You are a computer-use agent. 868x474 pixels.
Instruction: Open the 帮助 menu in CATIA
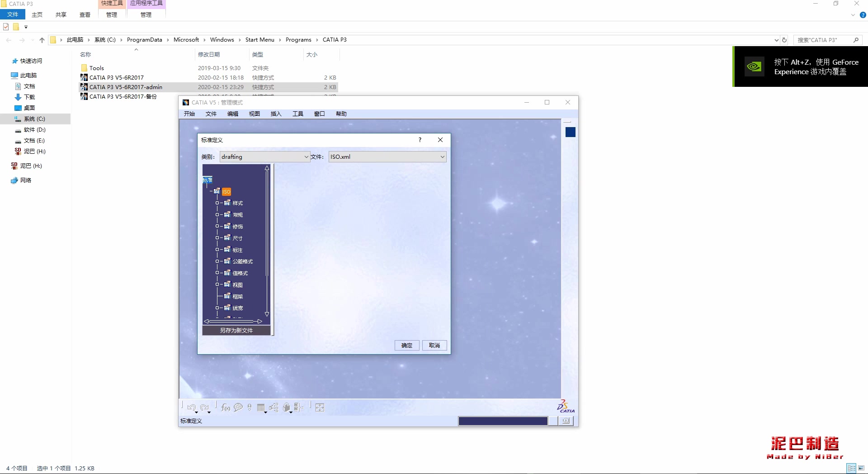pyautogui.click(x=341, y=114)
